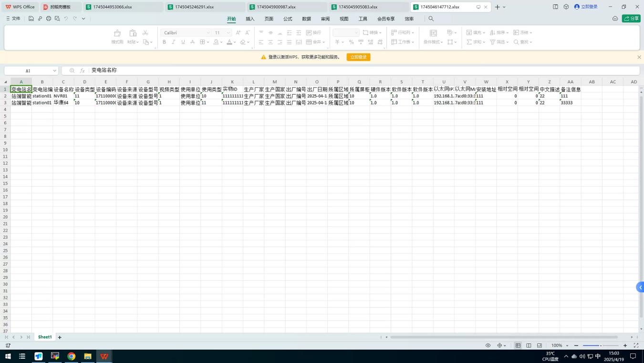
Task: Click the orange 立即登录 banner button
Action: (x=358, y=57)
